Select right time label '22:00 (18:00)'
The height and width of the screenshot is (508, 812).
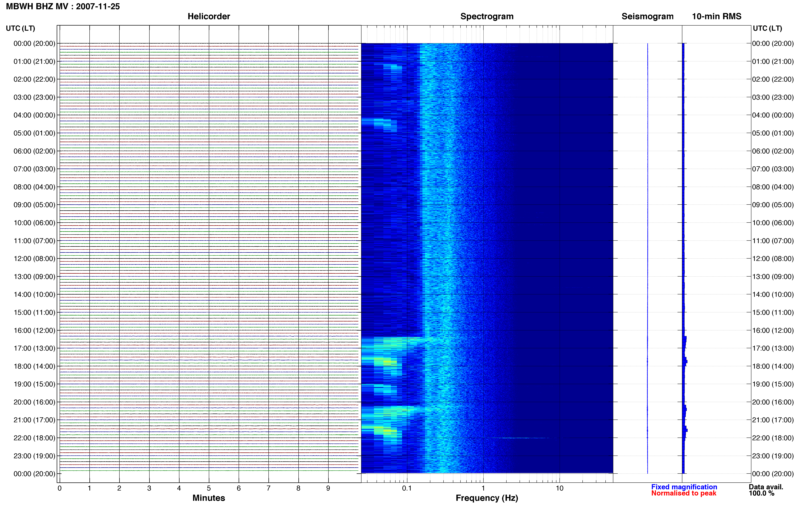click(x=773, y=438)
